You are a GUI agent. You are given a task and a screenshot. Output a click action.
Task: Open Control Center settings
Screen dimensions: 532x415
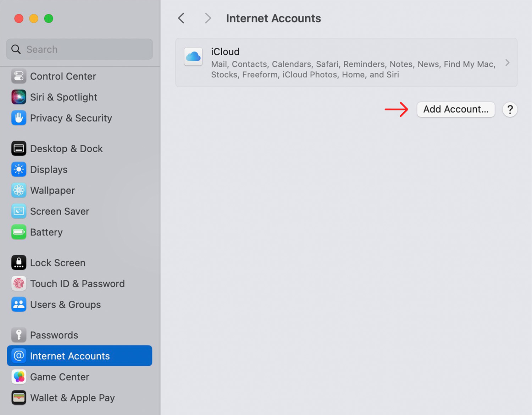click(x=63, y=76)
